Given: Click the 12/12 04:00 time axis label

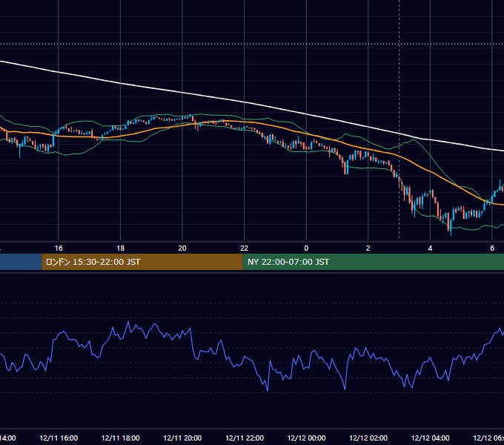Looking at the screenshot, I should point(430,438).
